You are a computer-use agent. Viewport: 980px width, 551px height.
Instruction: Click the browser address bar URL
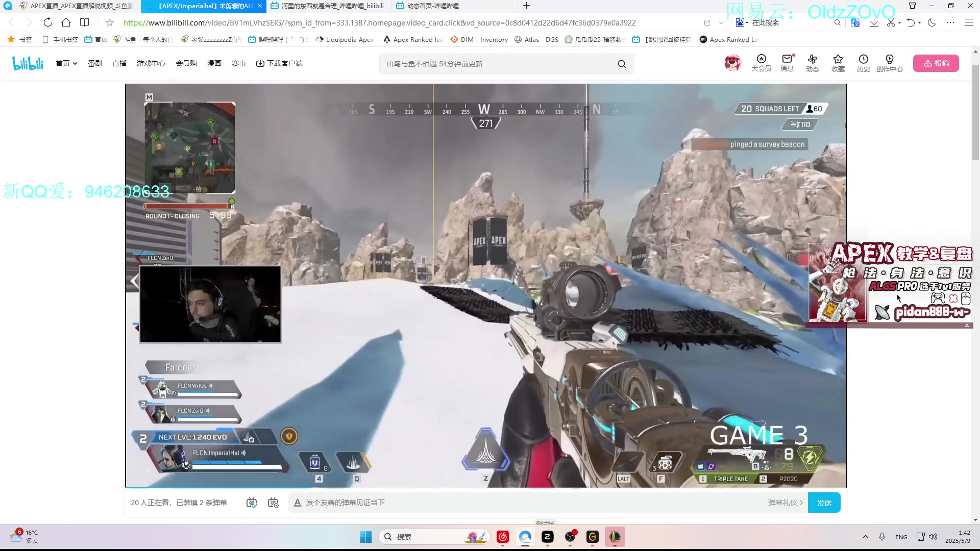[379, 22]
